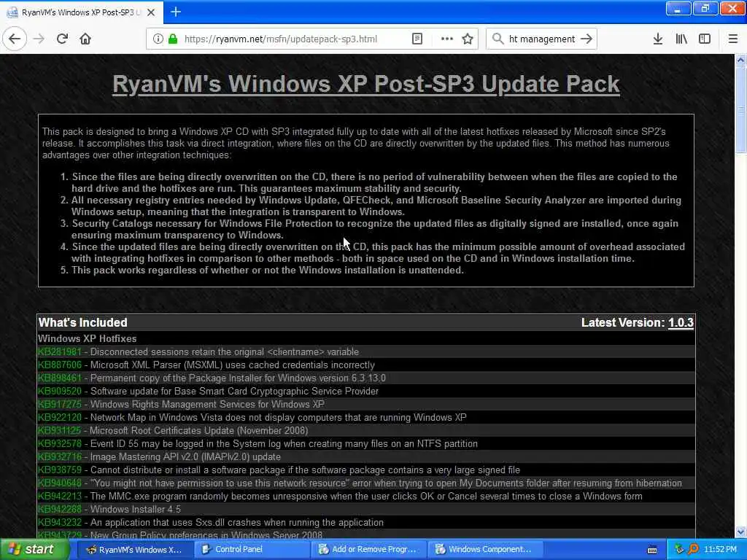Click the 11:52 PM system clock
Screen dimensions: 747x560
720,550
